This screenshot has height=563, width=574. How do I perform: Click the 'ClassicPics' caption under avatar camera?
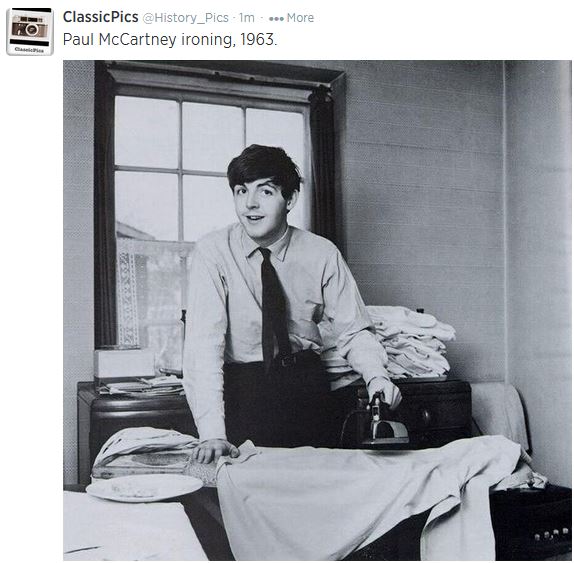(30, 50)
